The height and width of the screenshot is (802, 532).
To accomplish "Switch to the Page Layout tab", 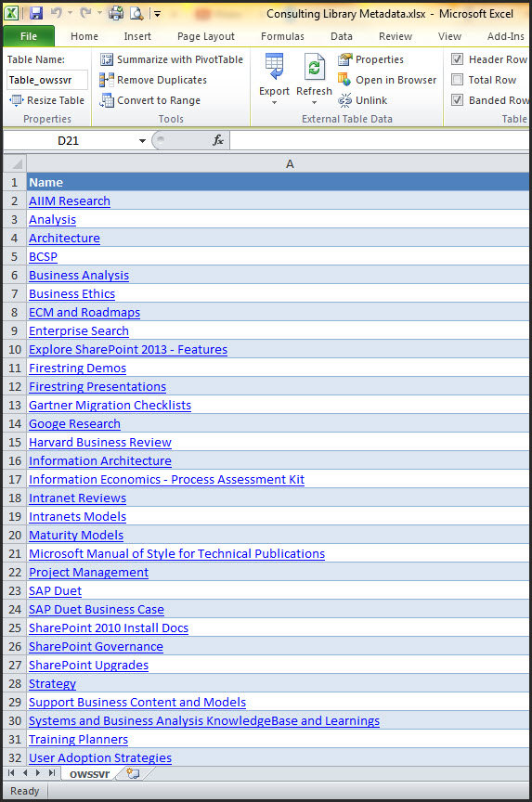I will 205,36.
